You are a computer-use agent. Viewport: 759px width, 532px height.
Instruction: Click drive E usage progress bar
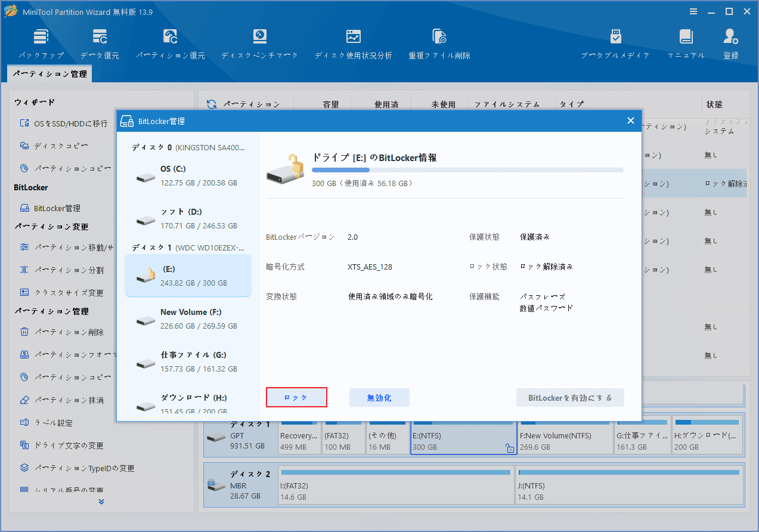coord(467,170)
